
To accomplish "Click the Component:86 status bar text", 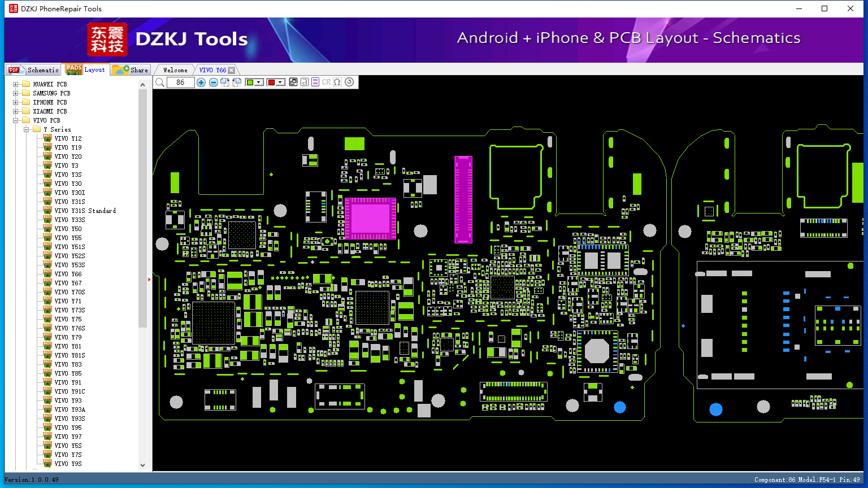I will pyautogui.click(x=775, y=480).
